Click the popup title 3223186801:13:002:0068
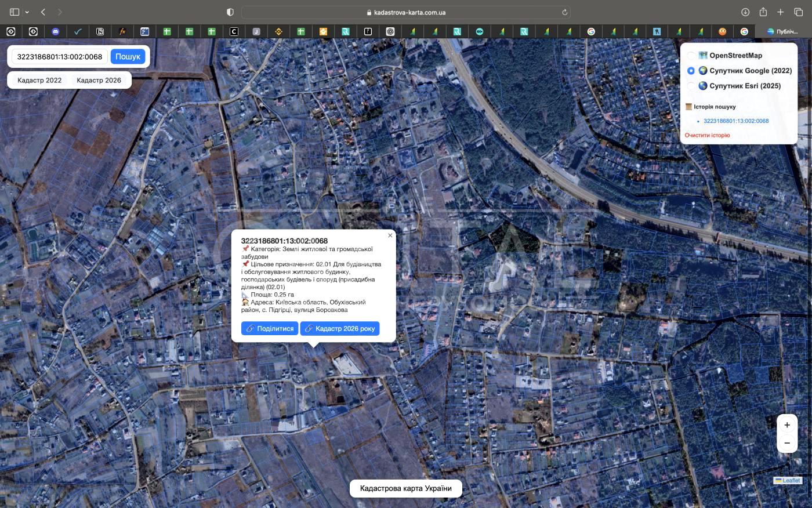 [284, 241]
